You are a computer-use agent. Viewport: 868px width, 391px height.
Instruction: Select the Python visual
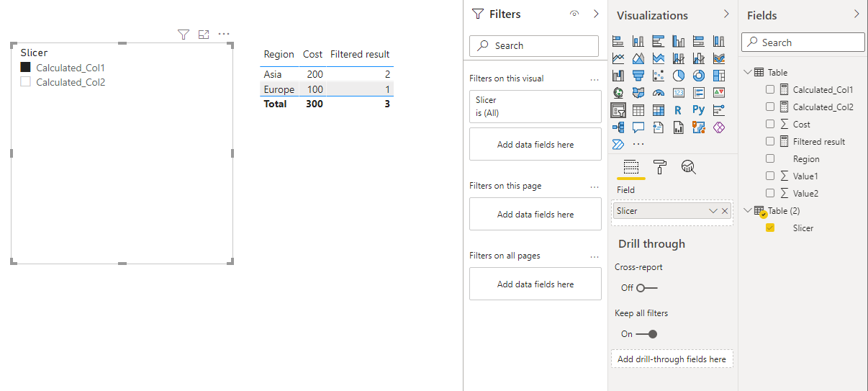699,110
